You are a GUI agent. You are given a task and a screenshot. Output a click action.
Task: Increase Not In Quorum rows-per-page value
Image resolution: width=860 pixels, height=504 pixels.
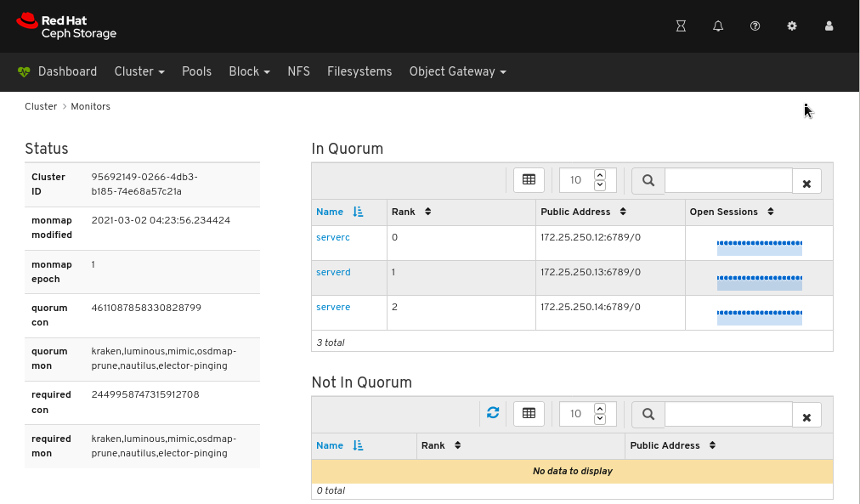point(600,409)
